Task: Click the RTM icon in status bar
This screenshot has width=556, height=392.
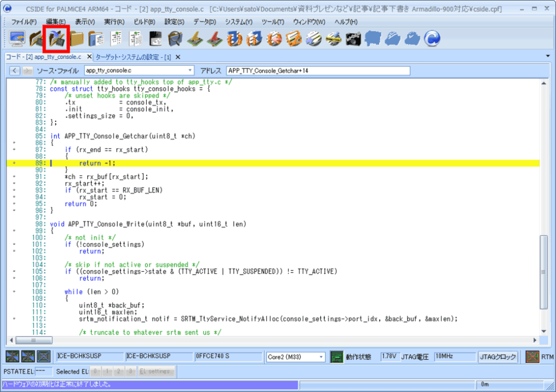Action: (x=533, y=356)
